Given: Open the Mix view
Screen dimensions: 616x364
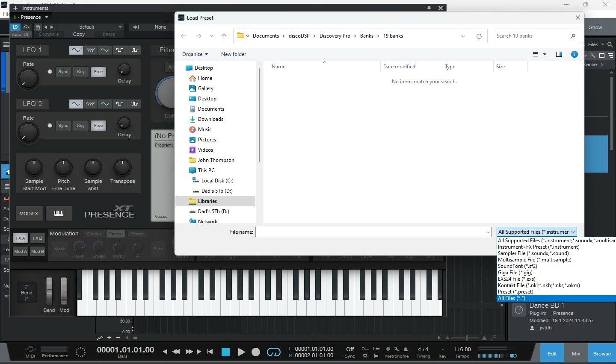Looking at the screenshot, I should [576, 354].
